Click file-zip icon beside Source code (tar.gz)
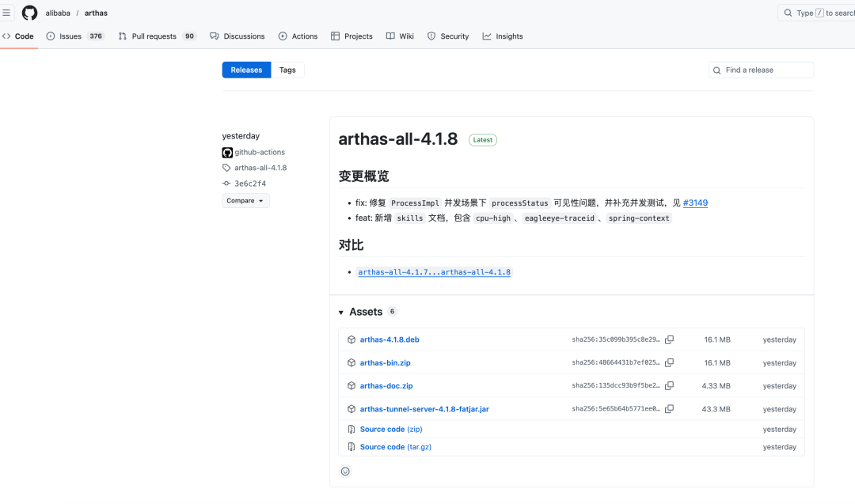855x504 pixels. coord(351,447)
